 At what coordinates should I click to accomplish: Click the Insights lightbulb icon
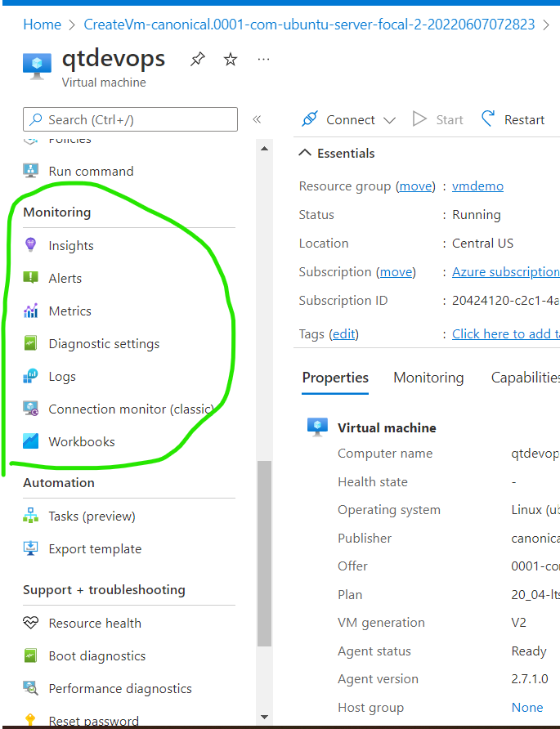click(x=31, y=244)
